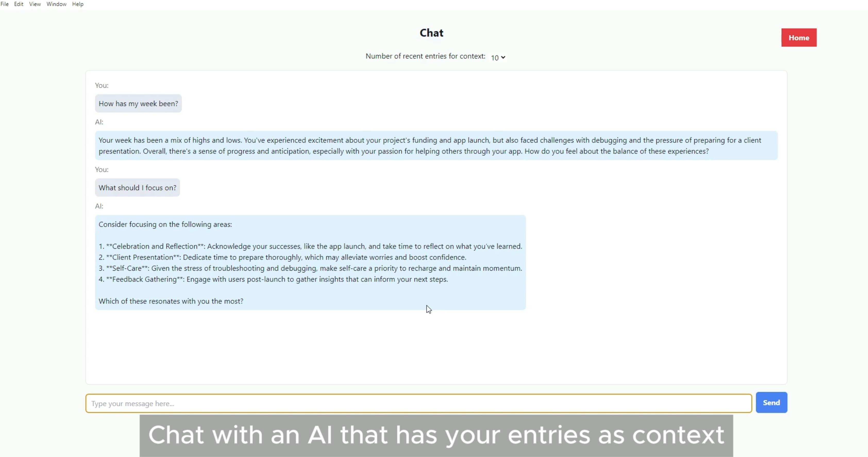Open the Help menu
The width and height of the screenshot is (868, 457).
(x=78, y=4)
